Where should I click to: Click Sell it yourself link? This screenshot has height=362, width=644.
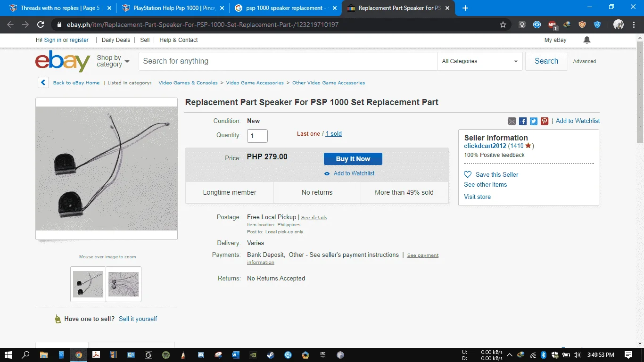point(138,319)
